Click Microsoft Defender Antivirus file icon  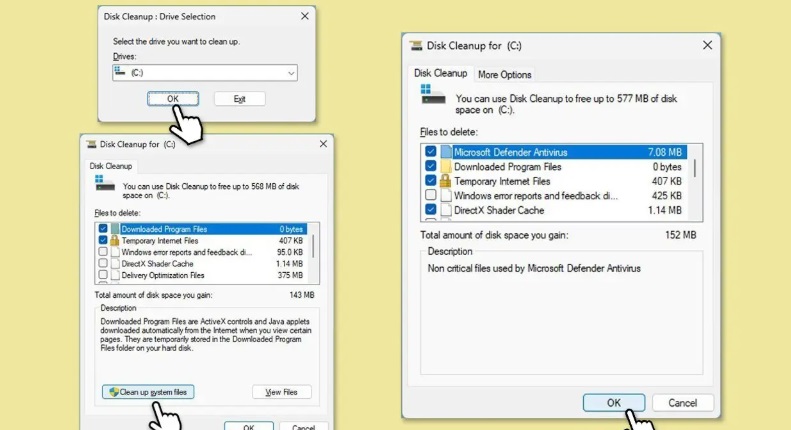pyautogui.click(x=445, y=151)
